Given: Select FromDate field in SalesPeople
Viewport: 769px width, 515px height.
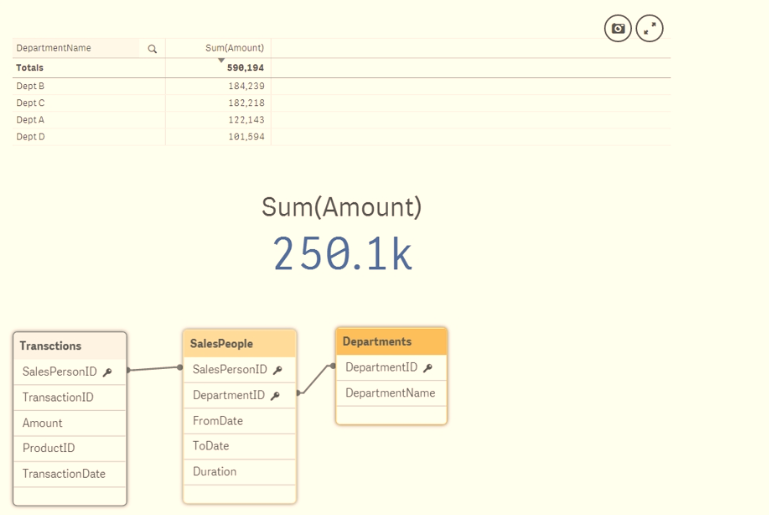Looking at the screenshot, I should [x=218, y=421].
